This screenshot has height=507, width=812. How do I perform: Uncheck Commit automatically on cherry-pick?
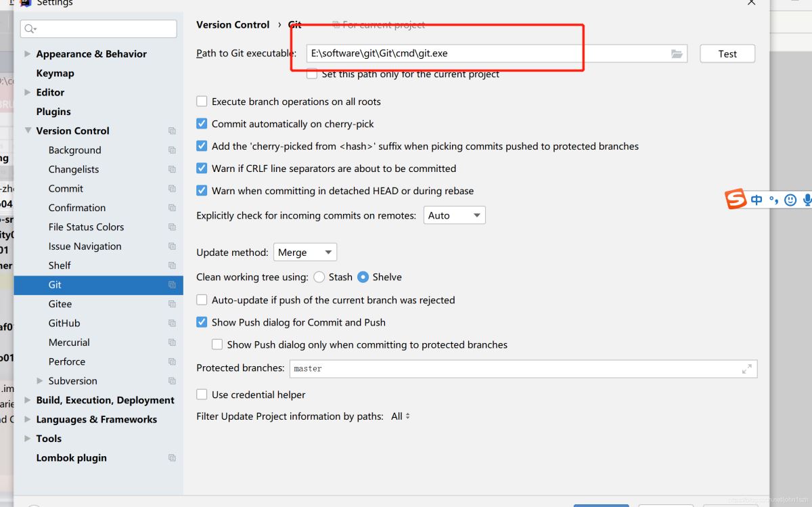coord(202,124)
